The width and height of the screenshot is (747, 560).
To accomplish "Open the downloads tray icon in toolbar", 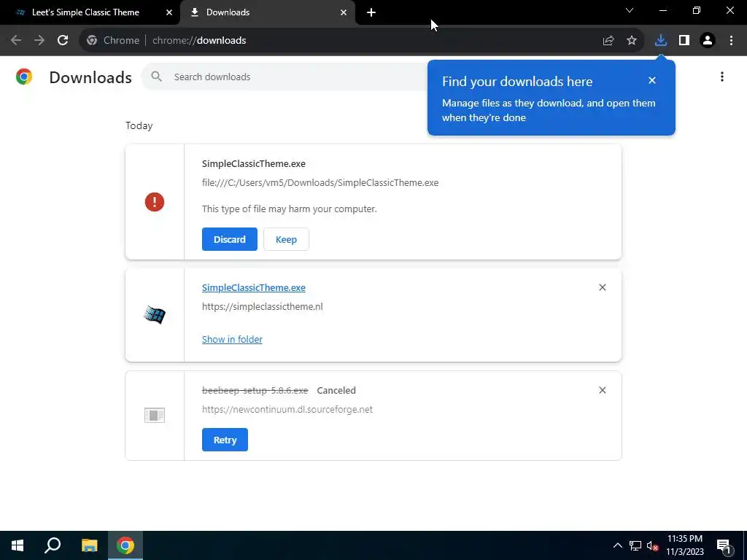I will point(661,41).
